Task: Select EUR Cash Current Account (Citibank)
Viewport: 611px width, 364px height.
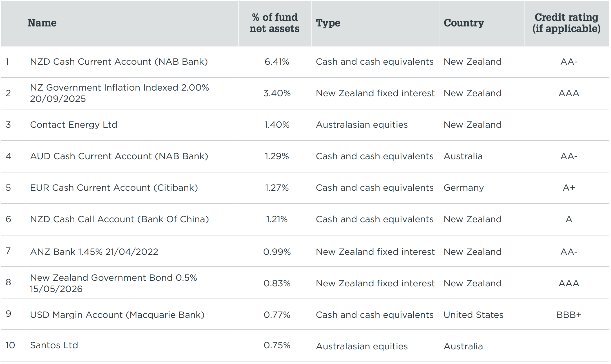Action: point(114,188)
